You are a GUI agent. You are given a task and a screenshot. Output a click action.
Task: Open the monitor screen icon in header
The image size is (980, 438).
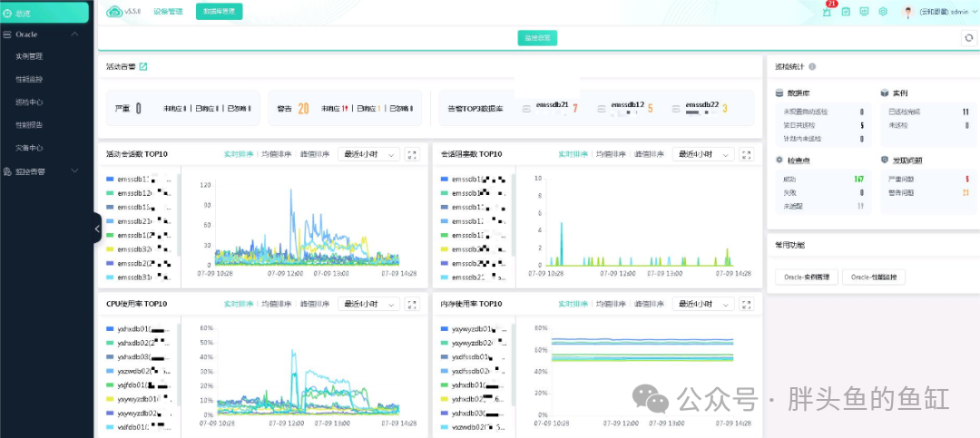865,11
